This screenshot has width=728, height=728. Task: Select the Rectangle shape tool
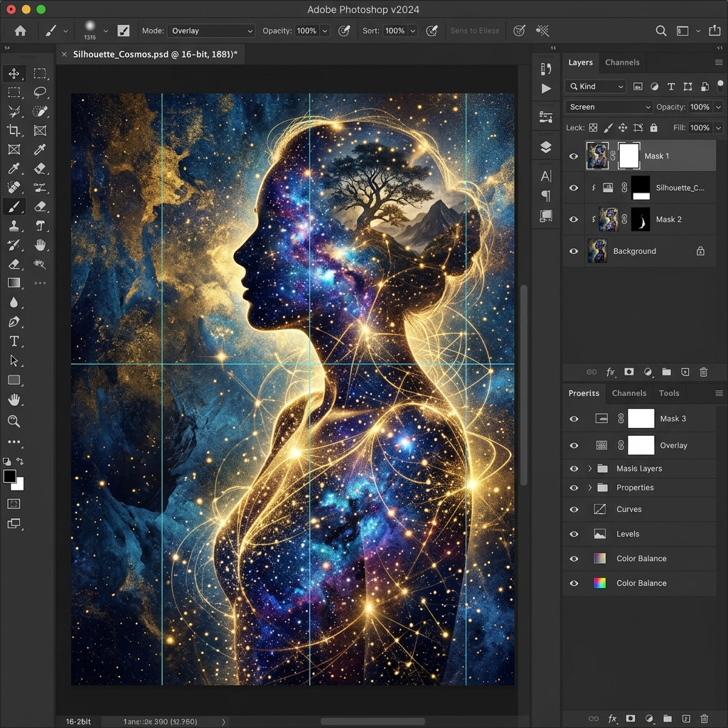coord(14,380)
